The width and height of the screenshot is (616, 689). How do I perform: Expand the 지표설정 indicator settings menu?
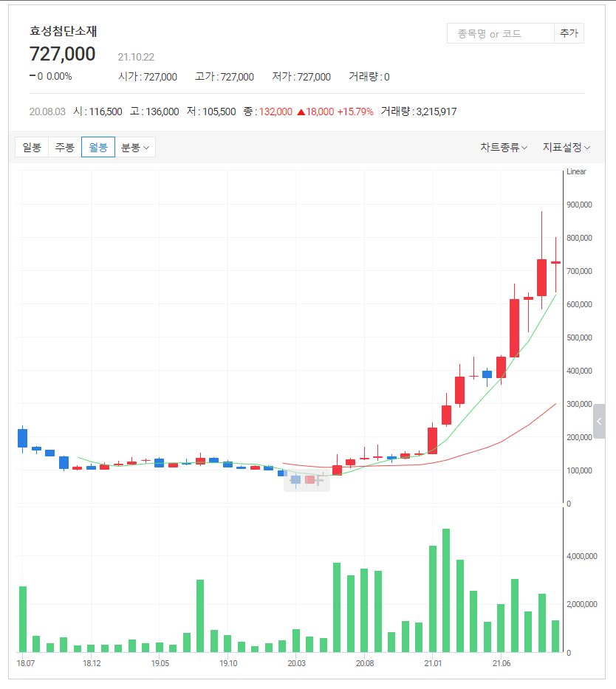click(x=566, y=147)
